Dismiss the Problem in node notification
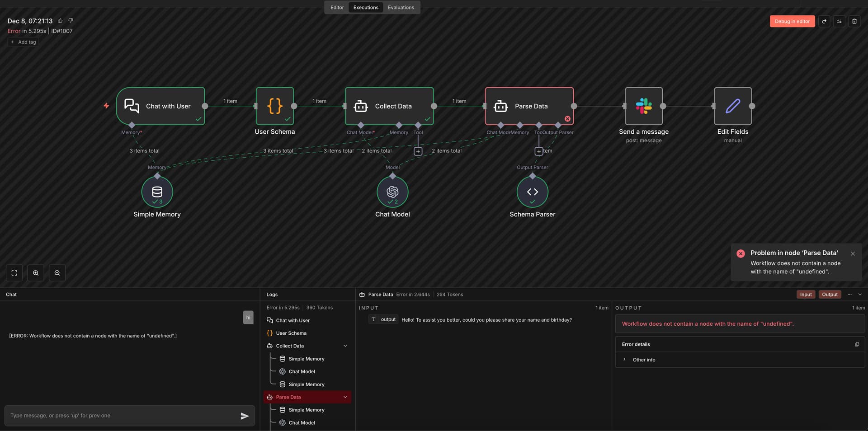The width and height of the screenshot is (868, 431). 853,253
